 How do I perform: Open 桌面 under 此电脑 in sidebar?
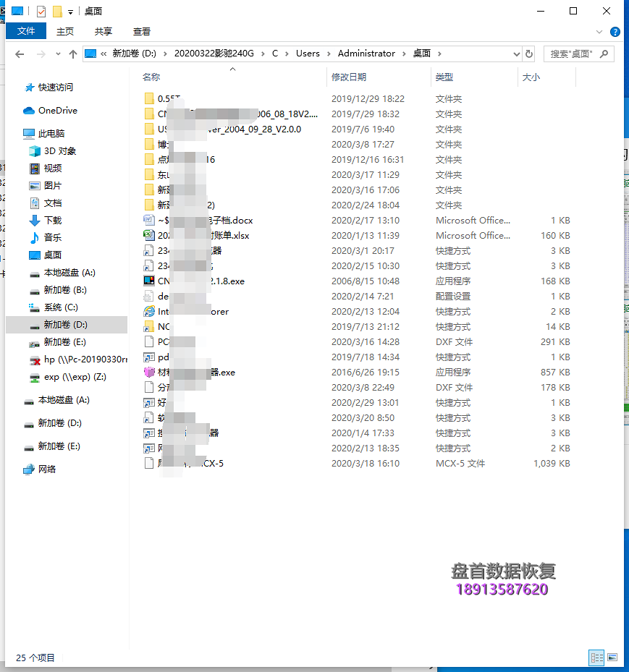pos(52,255)
